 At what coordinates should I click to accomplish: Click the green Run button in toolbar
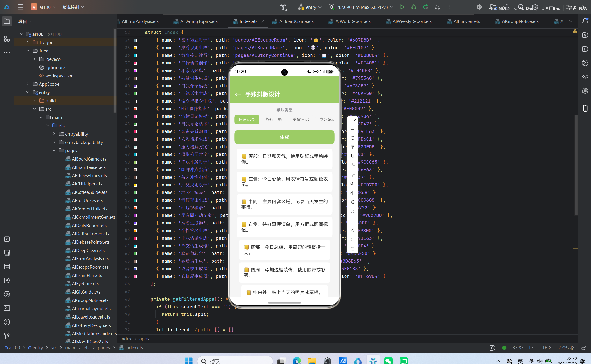coord(402,7)
